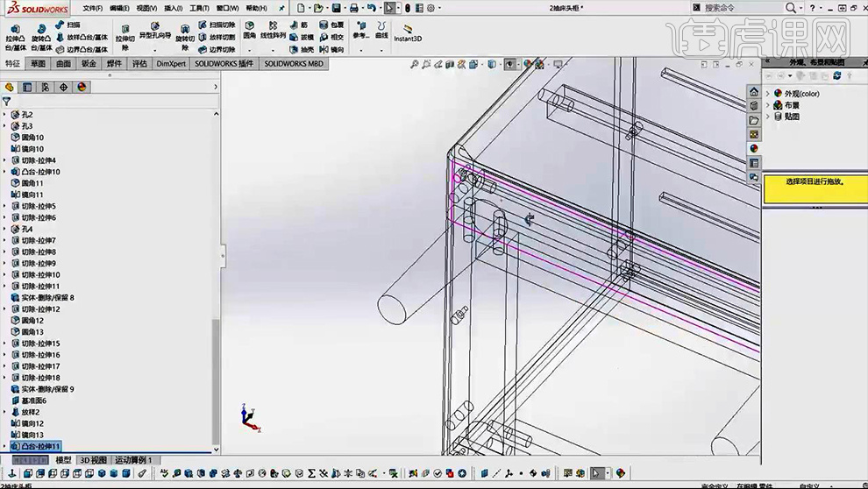868x489 pixels.
Task: Switch to the 3D 视图 bottom tab
Action: click(x=94, y=460)
